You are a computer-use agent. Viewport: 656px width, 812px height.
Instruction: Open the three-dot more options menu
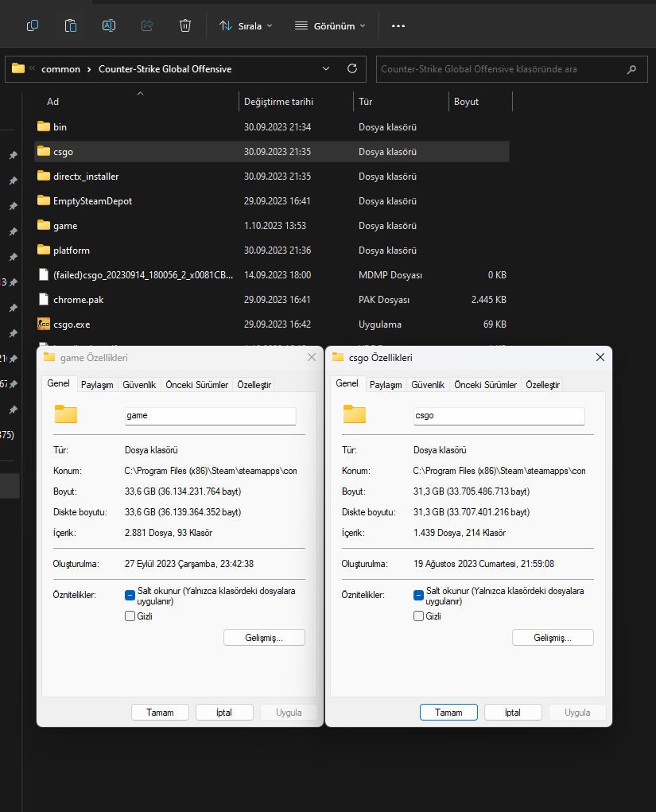(398, 26)
